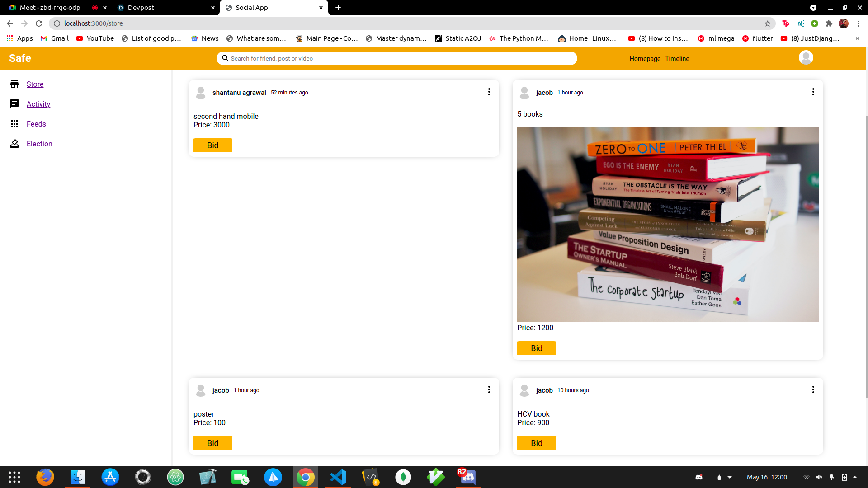Expand options for the HCV book post

tap(813, 390)
